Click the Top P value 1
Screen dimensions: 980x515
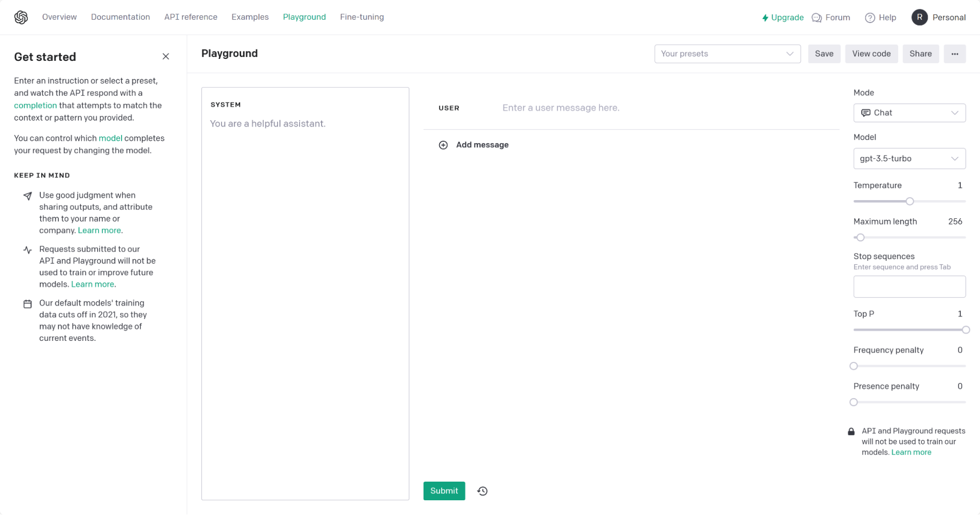pos(959,314)
